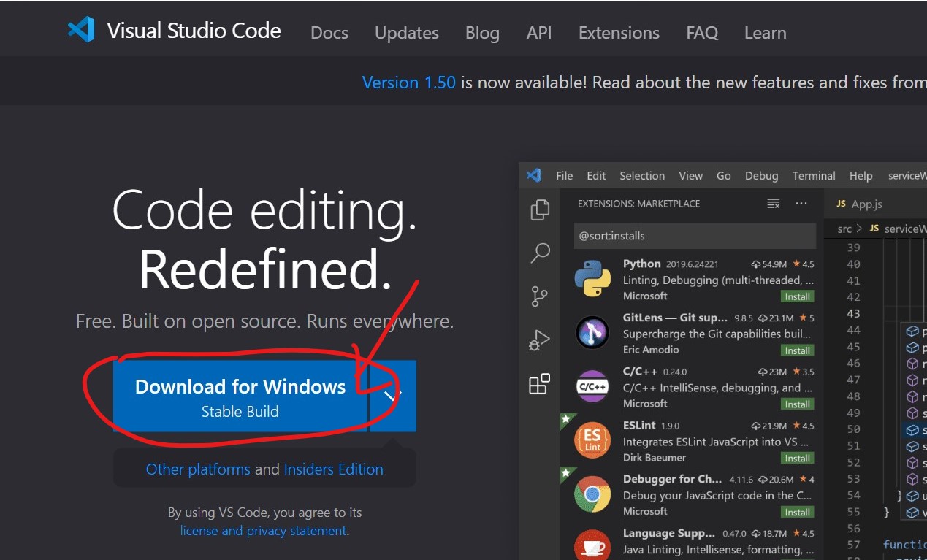This screenshot has height=560, width=927.
Task: Click the Explorer files icon in activity bar
Action: (540, 210)
